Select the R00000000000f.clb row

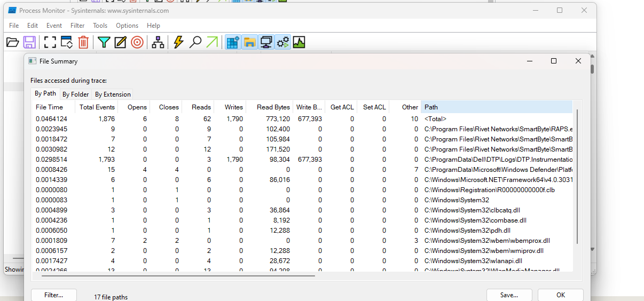302,190
